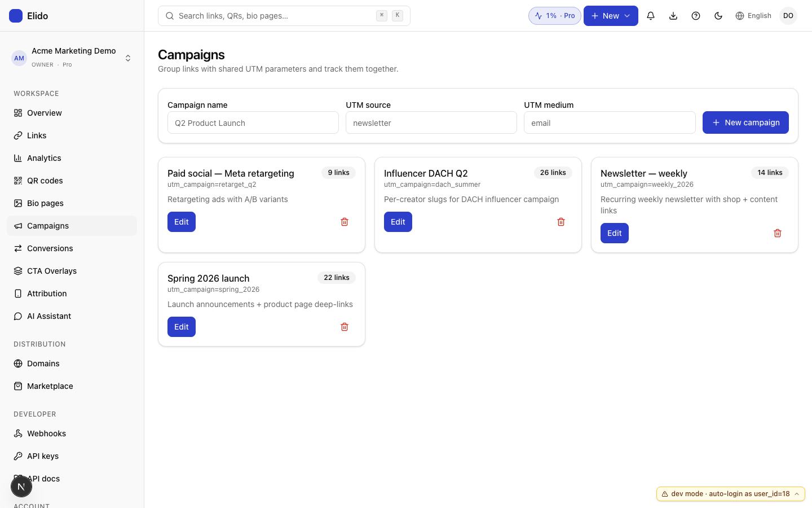Open Analytics in the sidebar
Screen dimensions: 812x508
[x=72, y=158]
